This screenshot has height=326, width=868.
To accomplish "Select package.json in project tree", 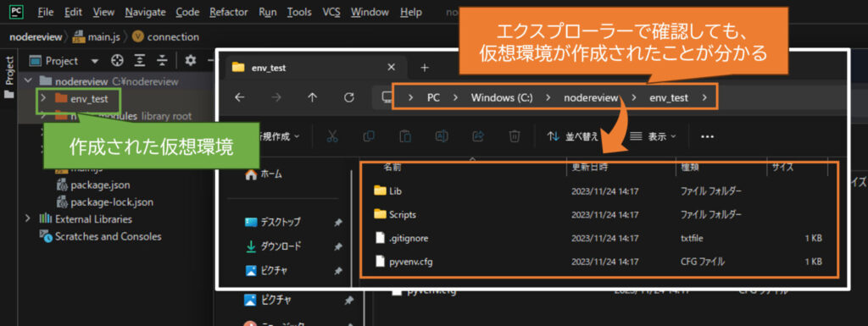I will 93,185.
